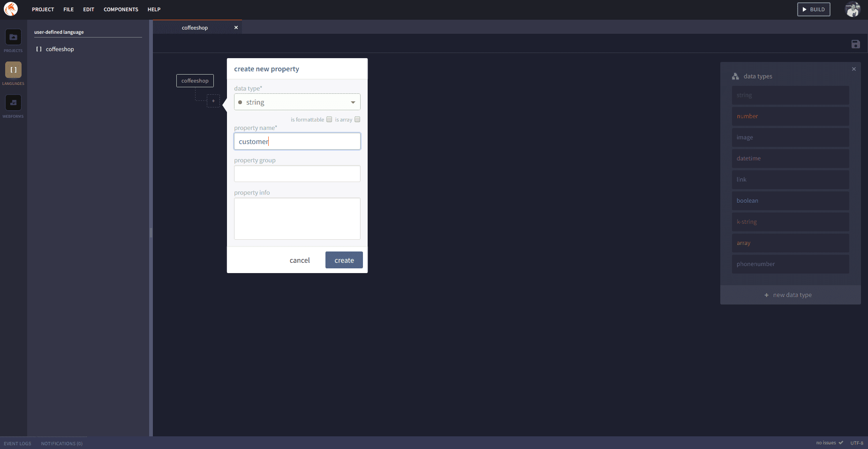
Task: Open the Components menu
Action: pyautogui.click(x=121, y=9)
